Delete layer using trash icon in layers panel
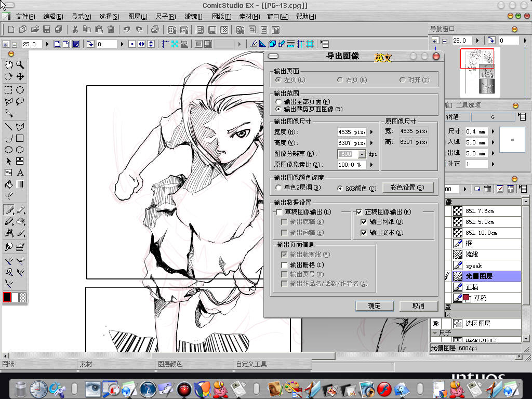This screenshot has width=532, height=399. 487,189
